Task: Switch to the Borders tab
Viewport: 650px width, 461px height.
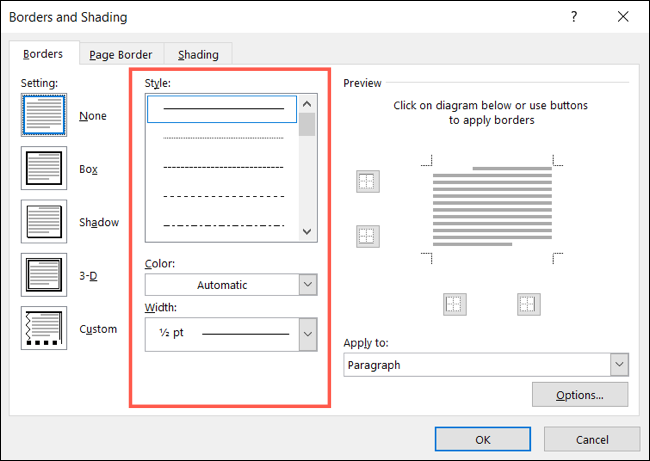Action: [43, 54]
